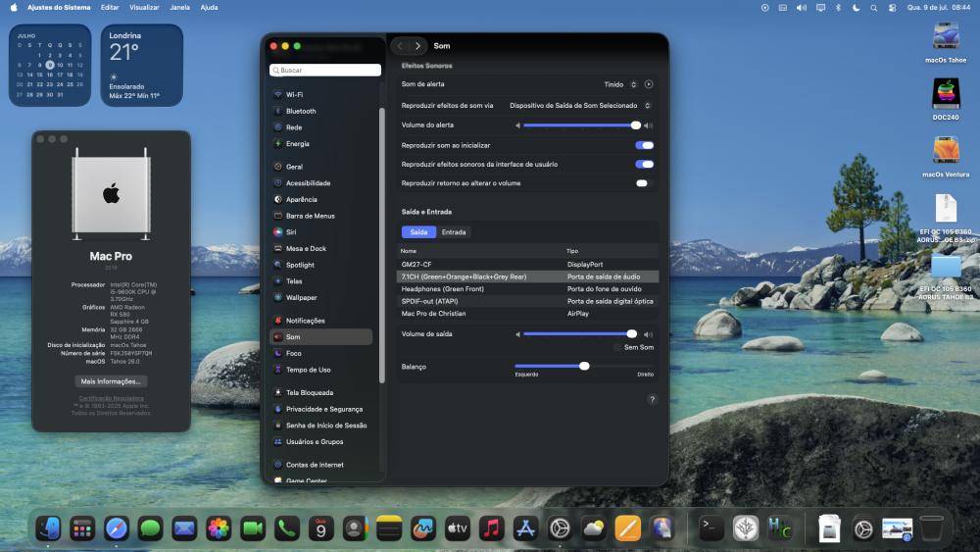Open the Editar menu
This screenshot has height=552, width=980.
110,8
